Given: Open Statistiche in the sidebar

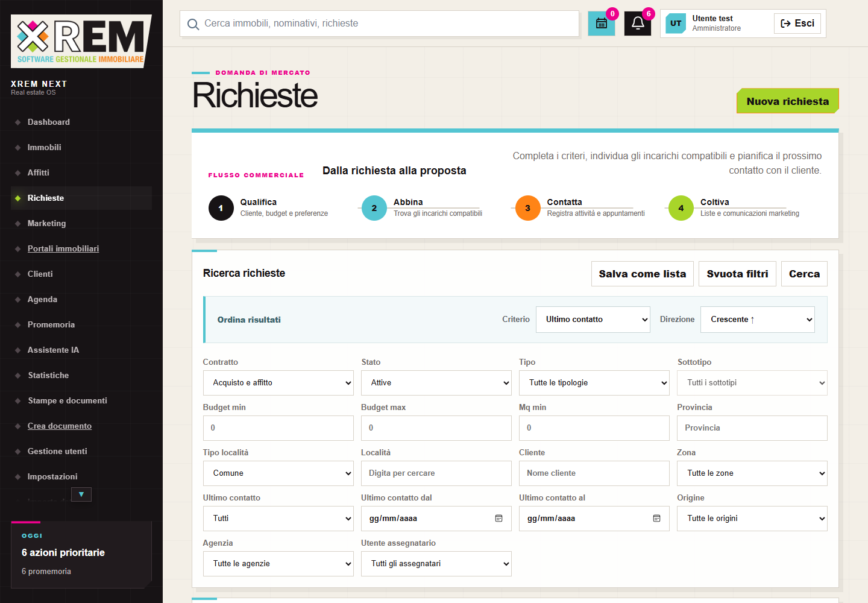Looking at the screenshot, I should click(81, 375).
